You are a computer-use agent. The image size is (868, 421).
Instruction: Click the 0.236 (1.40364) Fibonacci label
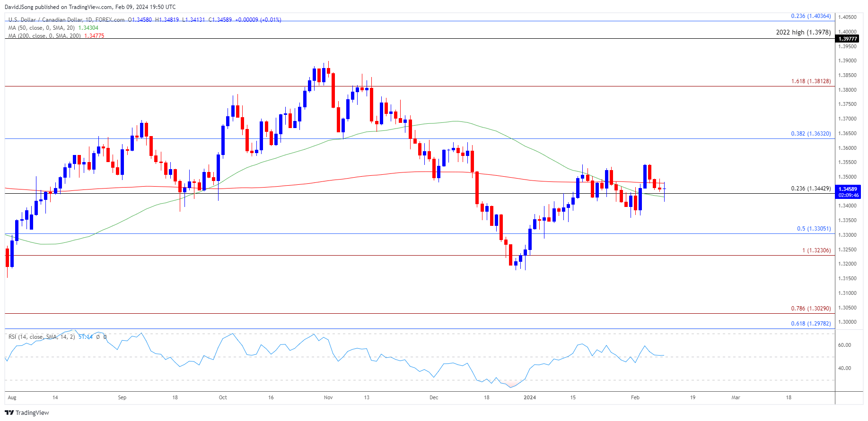(x=811, y=16)
